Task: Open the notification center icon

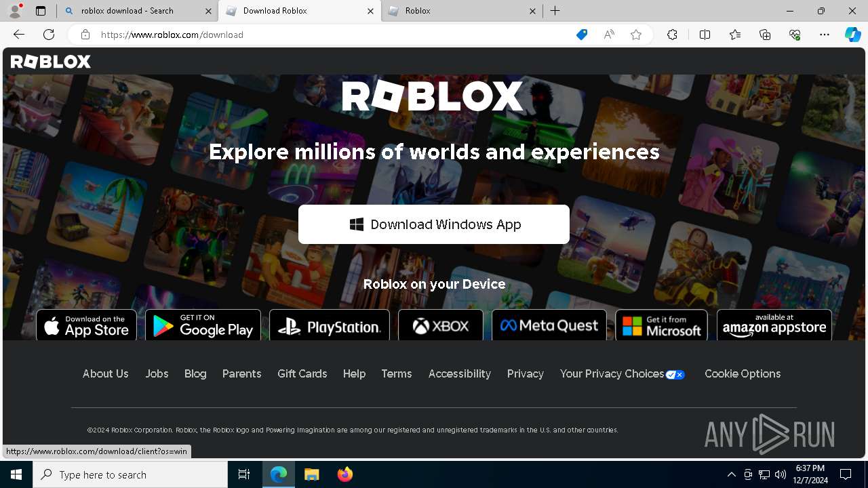Action: pos(846,474)
